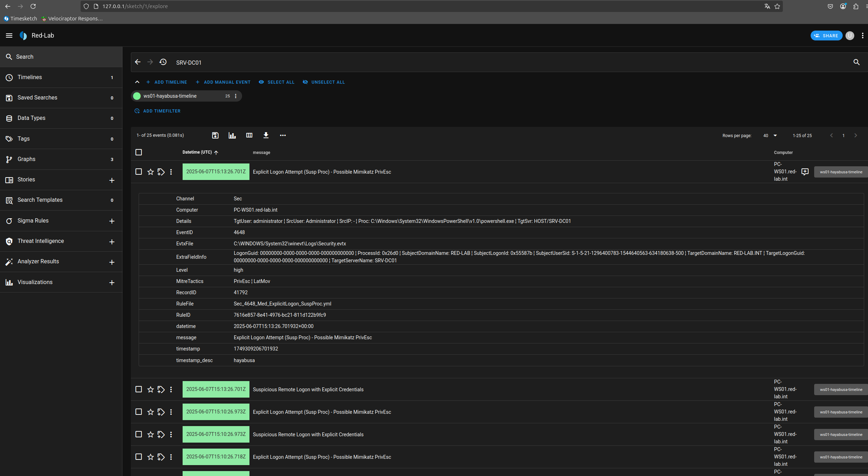Go to next results page chevron
868x476 pixels.
856,135
